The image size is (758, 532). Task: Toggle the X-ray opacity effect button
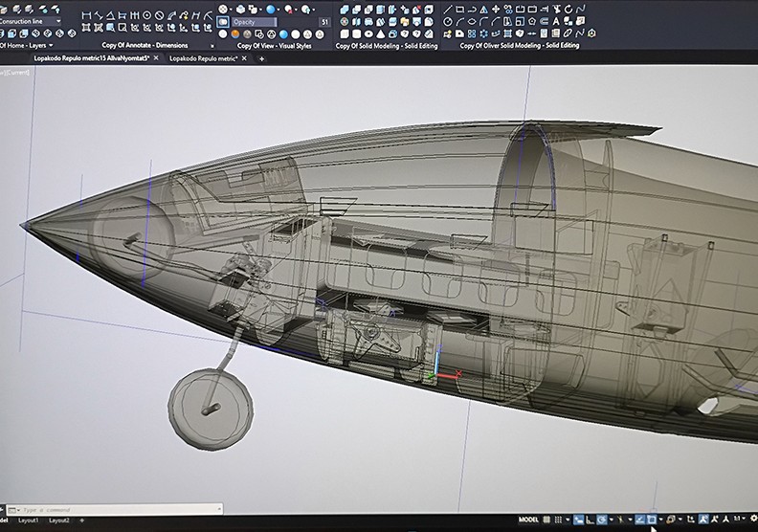click(223, 21)
